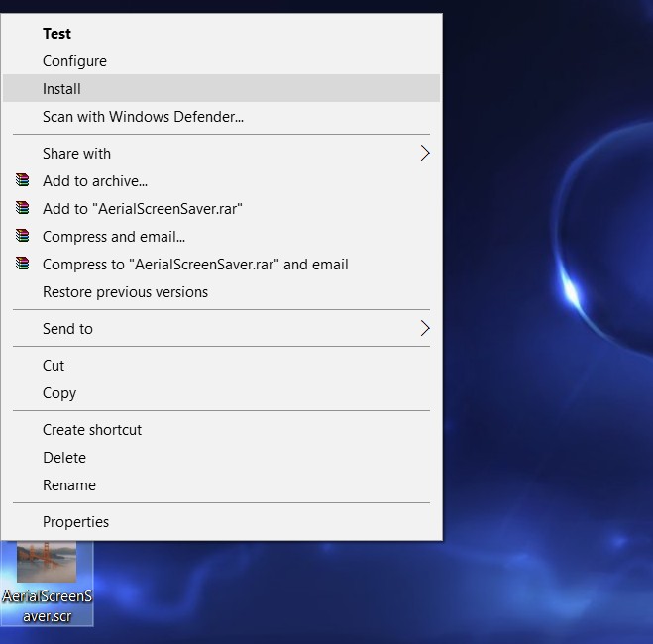Select Compress to "AerialScreenSaver.rar" and email
This screenshot has height=644, width=653.
pos(222,265)
